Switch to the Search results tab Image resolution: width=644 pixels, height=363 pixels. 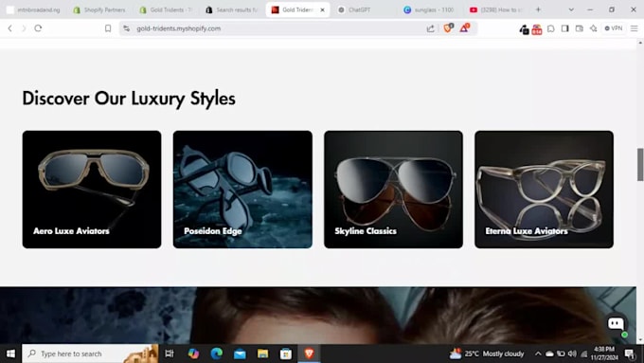coord(232,9)
